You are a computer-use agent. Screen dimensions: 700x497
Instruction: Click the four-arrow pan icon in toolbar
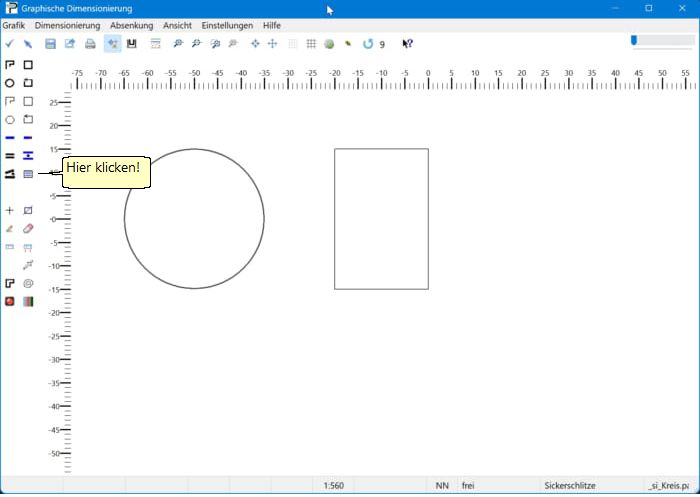pyautogui.click(x=255, y=44)
